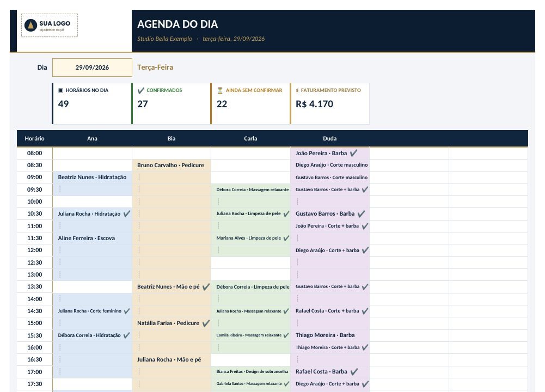Click the checkmark icon beside CONFIRMADOS
This screenshot has height=392, width=545.
(x=141, y=90)
